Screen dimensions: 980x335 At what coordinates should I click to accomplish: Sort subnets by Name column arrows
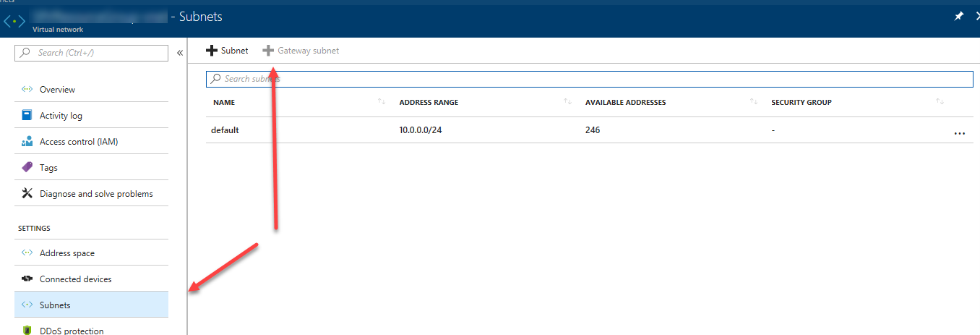tap(382, 102)
